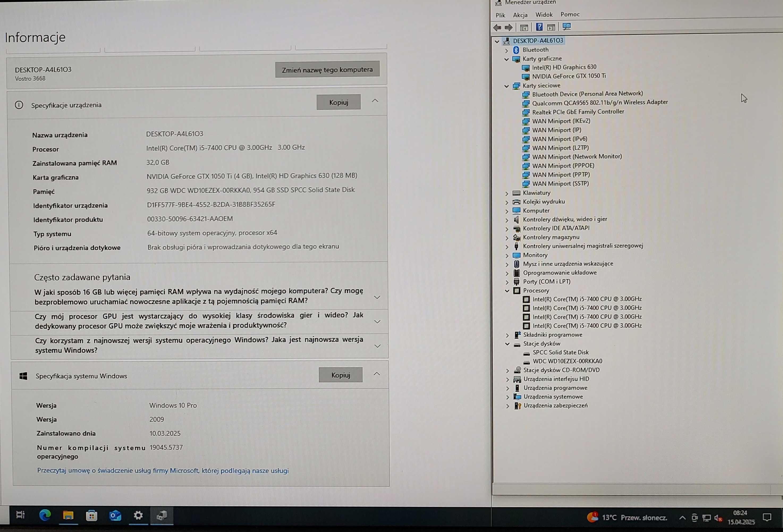Select Qualcomm QCA9565 Wireless Adapter

600,102
